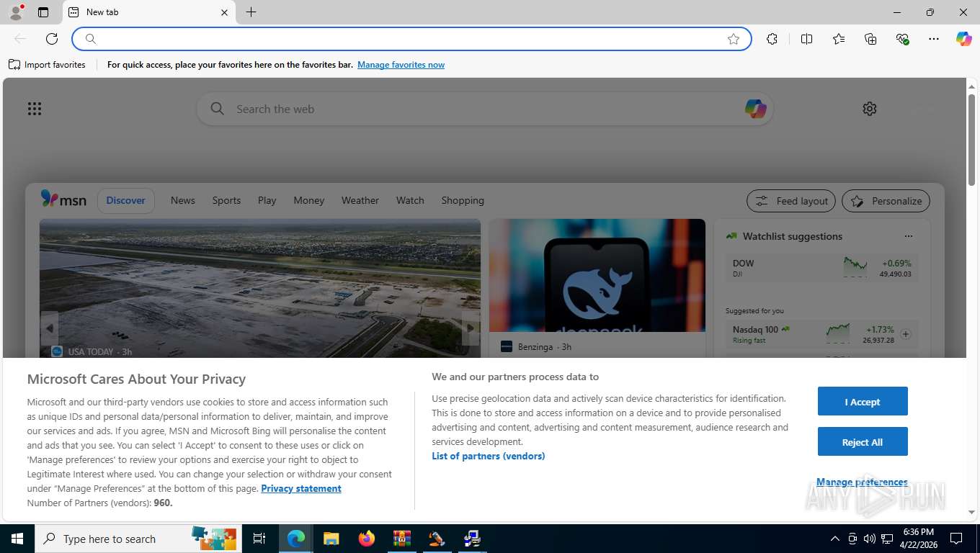
Task: Open Task View in taskbar
Action: (259, 539)
